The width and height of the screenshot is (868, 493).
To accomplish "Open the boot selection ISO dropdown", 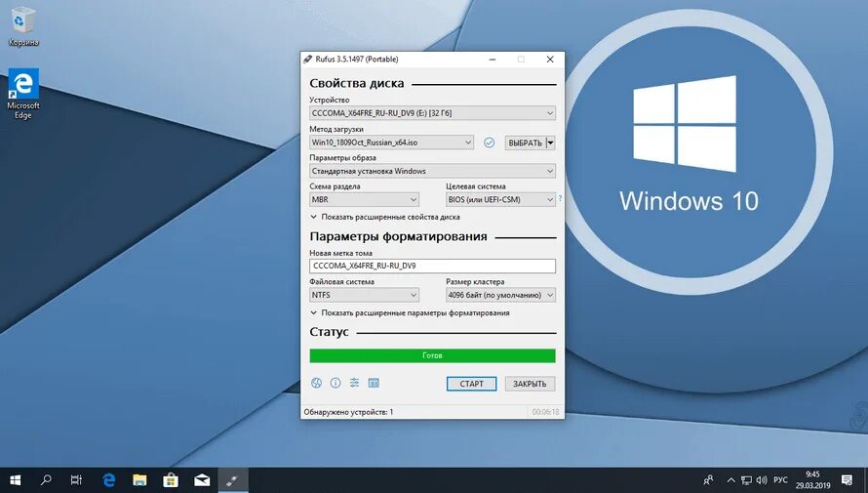I will [x=391, y=143].
